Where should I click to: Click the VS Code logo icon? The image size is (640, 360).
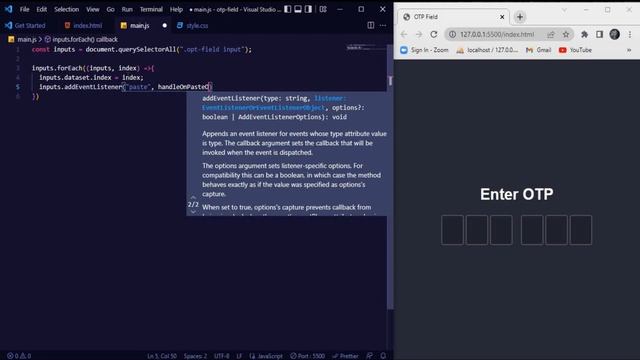coord(8,9)
